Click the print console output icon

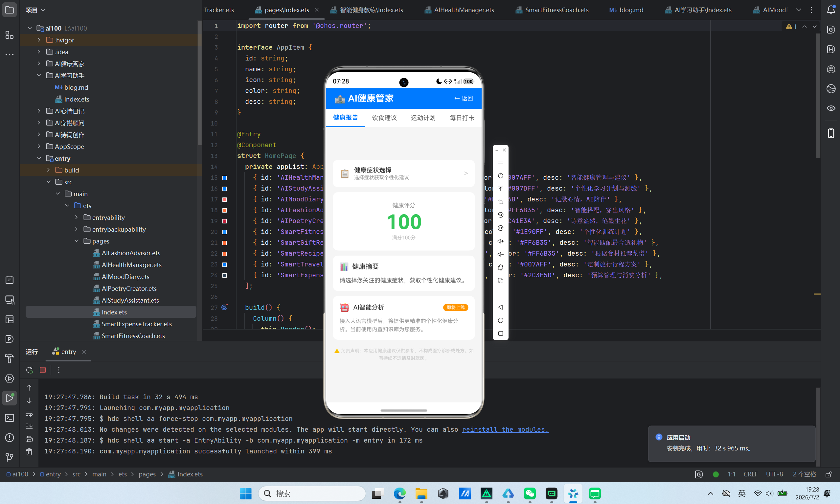30,439
